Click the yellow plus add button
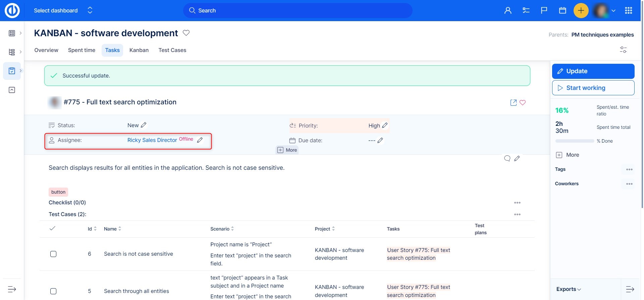 (x=581, y=11)
